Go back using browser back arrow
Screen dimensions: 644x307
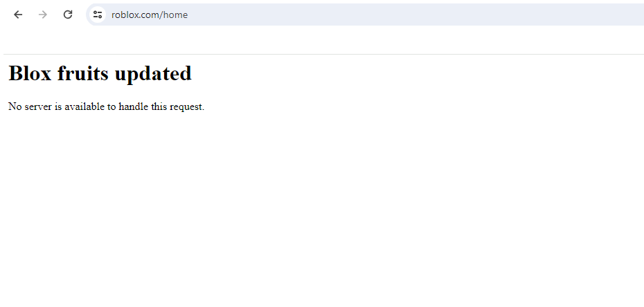(18, 15)
